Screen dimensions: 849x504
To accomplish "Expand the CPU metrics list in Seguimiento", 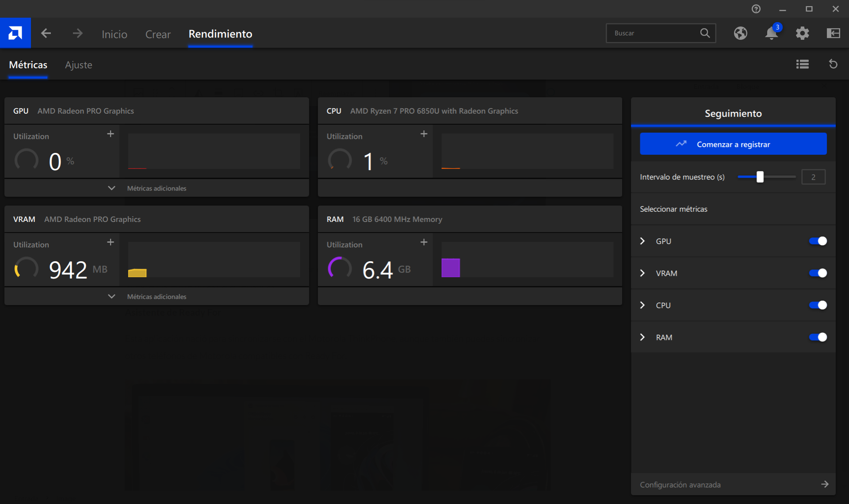I will (x=642, y=305).
